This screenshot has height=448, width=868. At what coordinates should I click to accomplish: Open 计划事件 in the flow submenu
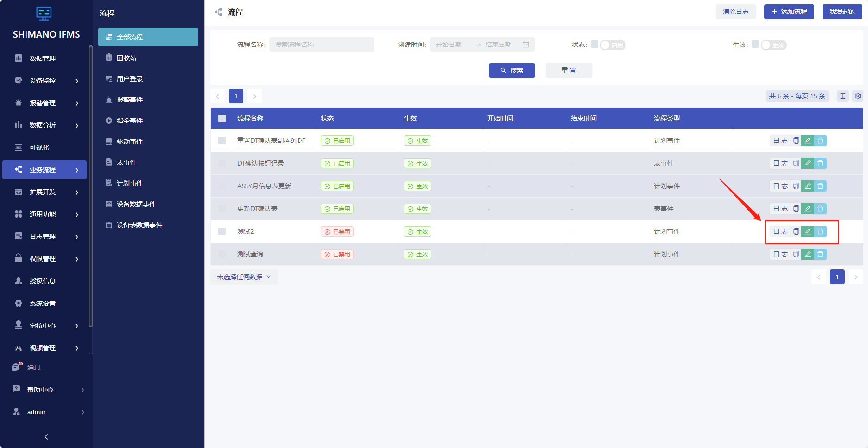pos(148,183)
